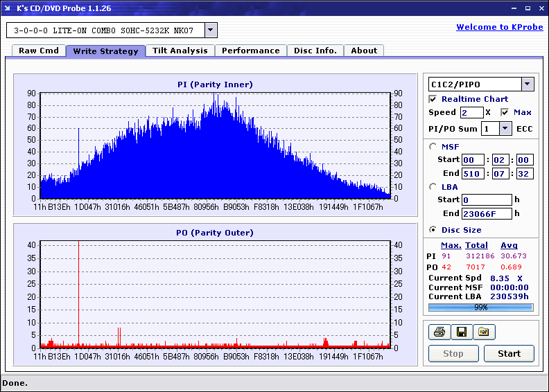
Task: Click the third icon next to save
Action: pos(484,332)
